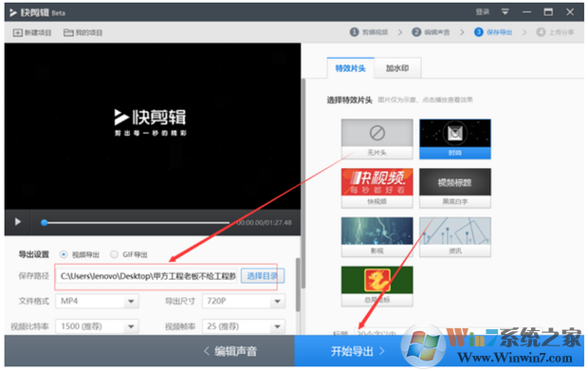Open the title bar dropdown menu icon

(505, 12)
